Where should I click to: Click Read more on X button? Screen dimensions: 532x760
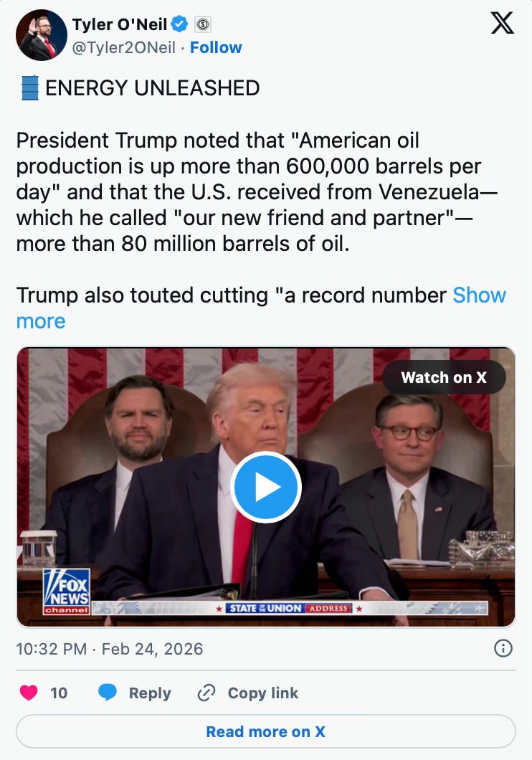pyautogui.click(x=266, y=731)
